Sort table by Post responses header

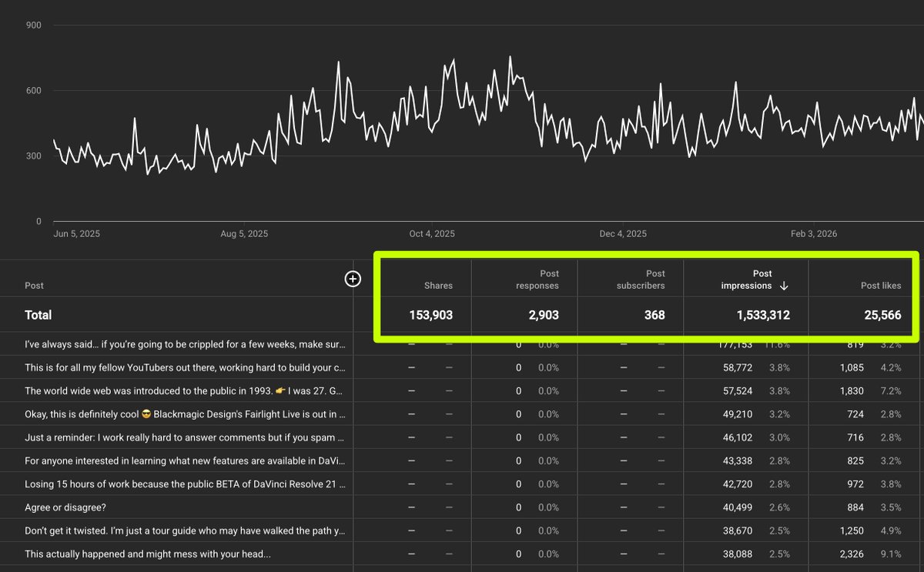point(537,279)
